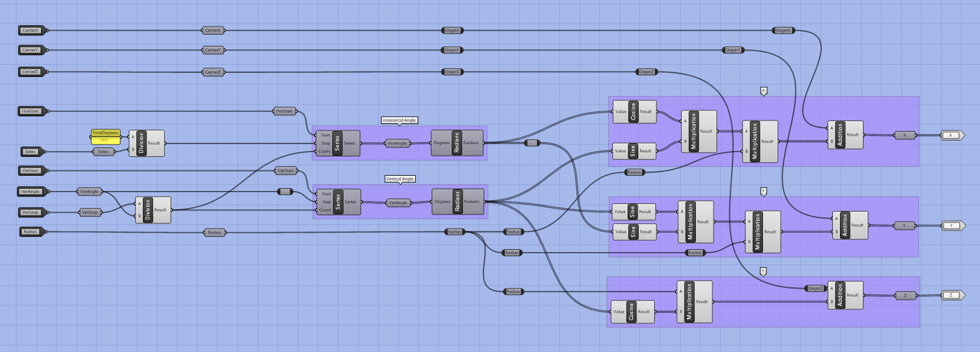This screenshot has height=352, width=980.
Task: Select the Cosine component in the X group
Action: tap(634, 112)
